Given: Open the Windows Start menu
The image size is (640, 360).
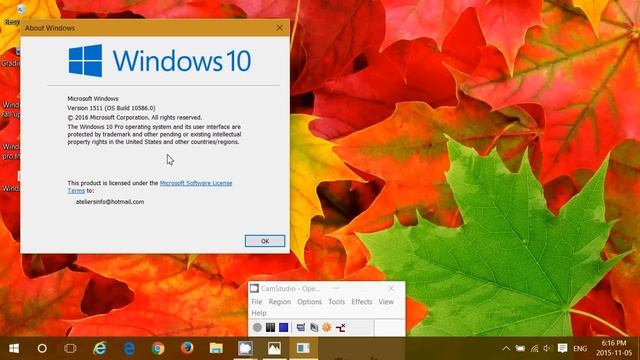Looking at the screenshot, I should pos(14,348).
